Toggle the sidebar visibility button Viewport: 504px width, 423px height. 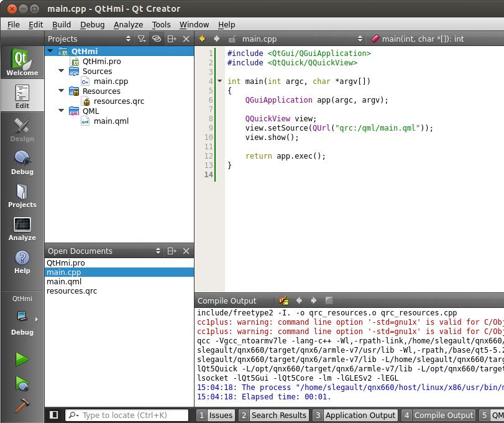[x=53, y=415]
